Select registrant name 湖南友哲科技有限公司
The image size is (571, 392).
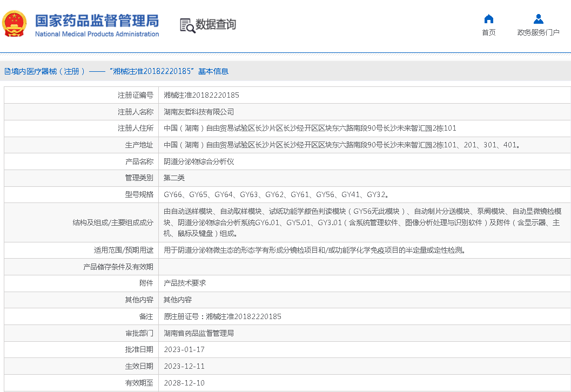click(199, 112)
